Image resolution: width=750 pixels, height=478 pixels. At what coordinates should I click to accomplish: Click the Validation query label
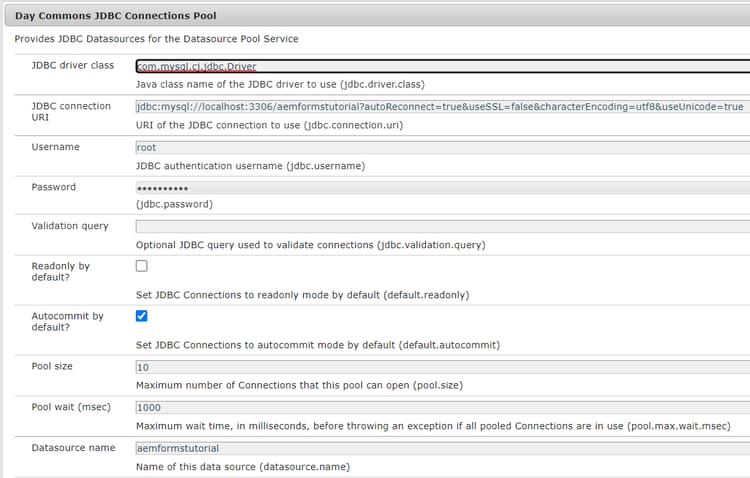click(x=70, y=226)
